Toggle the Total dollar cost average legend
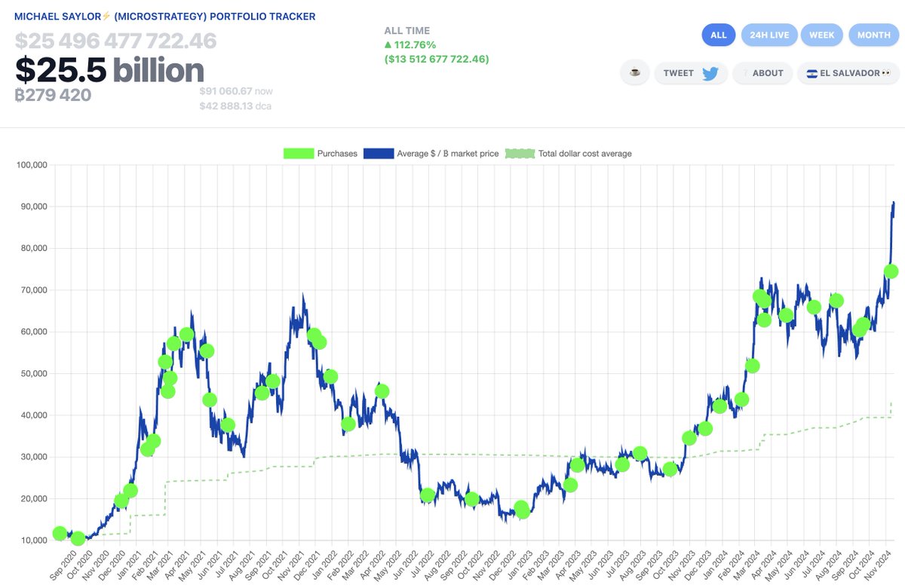This screenshot has height=588, width=905. [569, 153]
